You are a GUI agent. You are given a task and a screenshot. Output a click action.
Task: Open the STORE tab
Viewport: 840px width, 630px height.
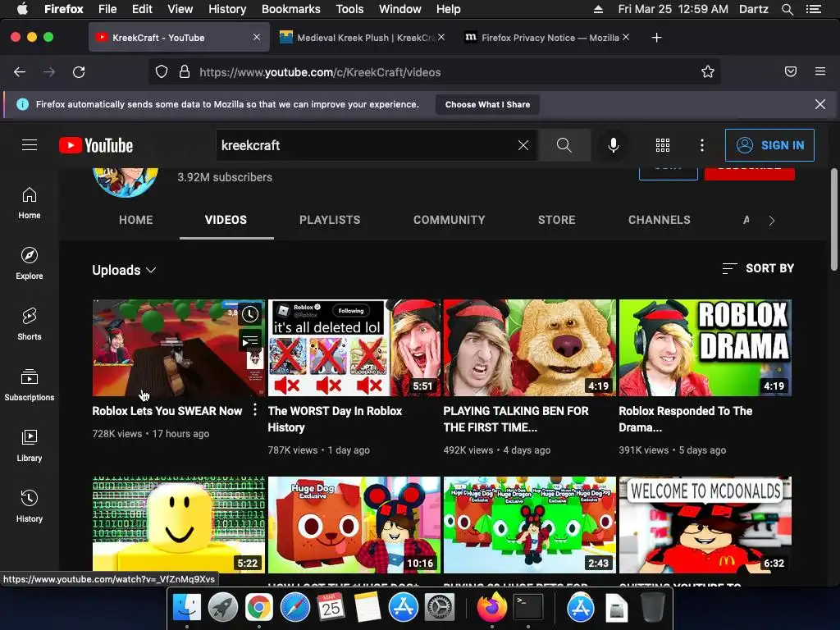pyautogui.click(x=557, y=220)
